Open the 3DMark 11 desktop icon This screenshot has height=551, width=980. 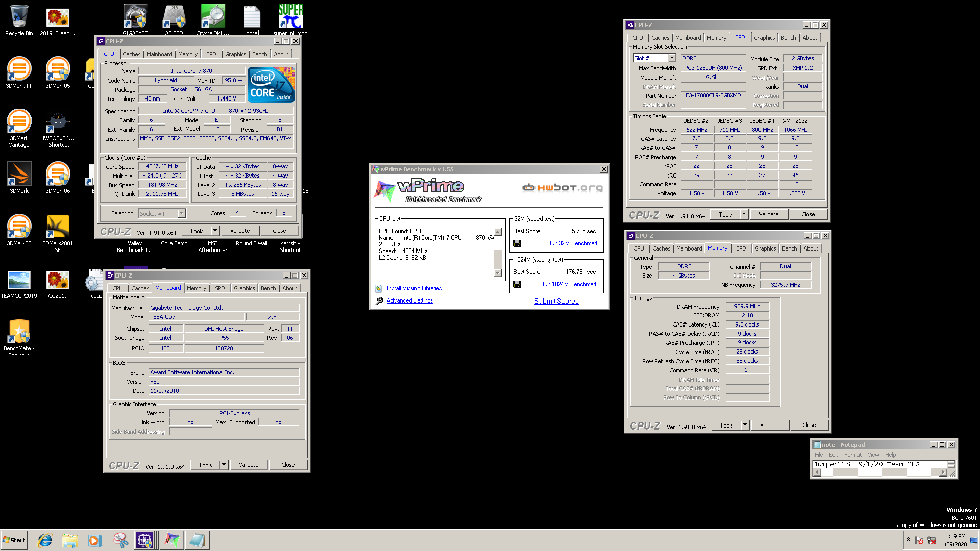(19, 72)
